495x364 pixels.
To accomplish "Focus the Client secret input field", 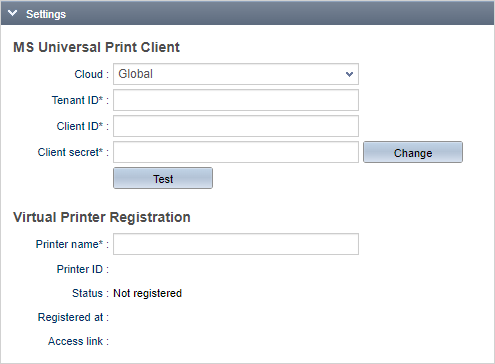I will 236,152.
